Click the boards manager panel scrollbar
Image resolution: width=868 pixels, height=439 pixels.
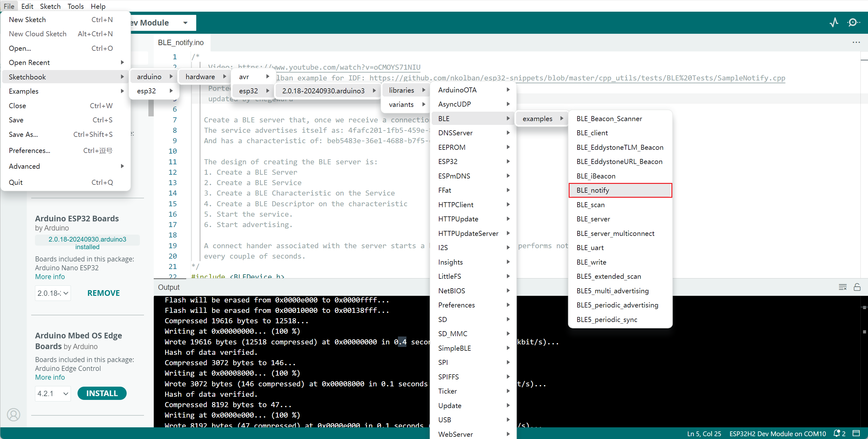tap(151, 108)
